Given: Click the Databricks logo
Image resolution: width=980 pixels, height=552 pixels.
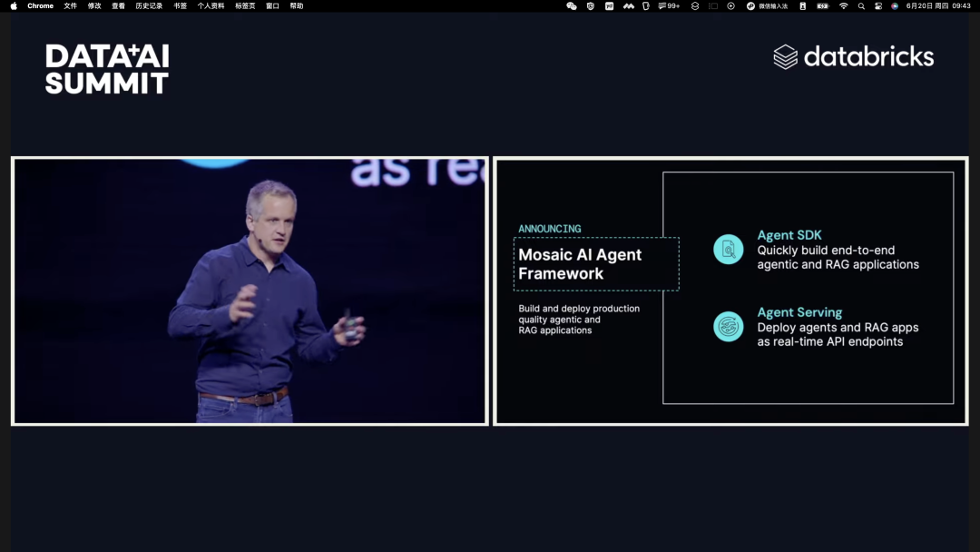Looking at the screenshot, I should tap(853, 57).
